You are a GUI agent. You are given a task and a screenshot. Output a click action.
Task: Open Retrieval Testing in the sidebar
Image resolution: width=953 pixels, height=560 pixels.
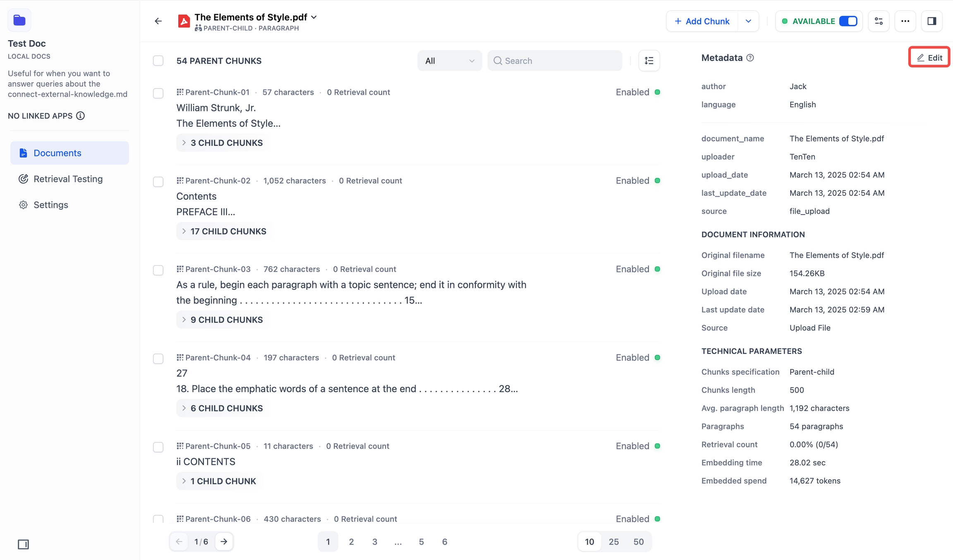click(68, 179)
